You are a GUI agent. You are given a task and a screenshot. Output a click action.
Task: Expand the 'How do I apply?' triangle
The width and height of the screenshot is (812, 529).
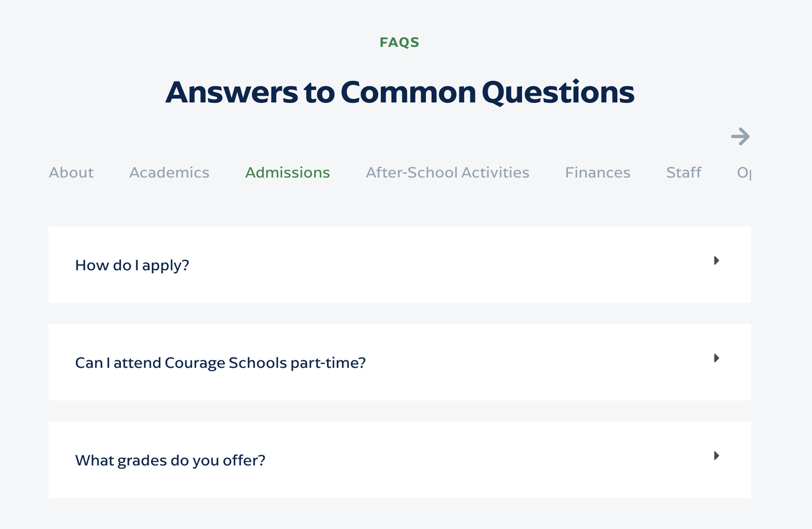pyautogui.click(x=717, y=261)
